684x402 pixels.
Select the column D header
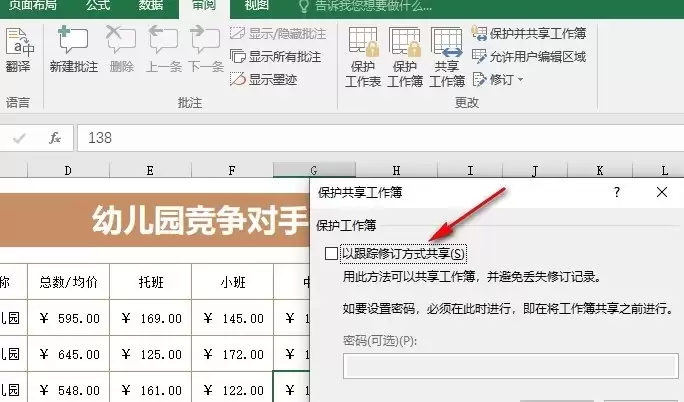(68, 170)
